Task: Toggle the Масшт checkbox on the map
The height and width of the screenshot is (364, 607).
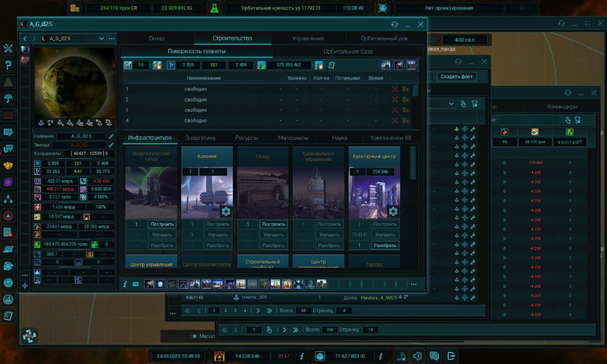Action: coord(194,336)
